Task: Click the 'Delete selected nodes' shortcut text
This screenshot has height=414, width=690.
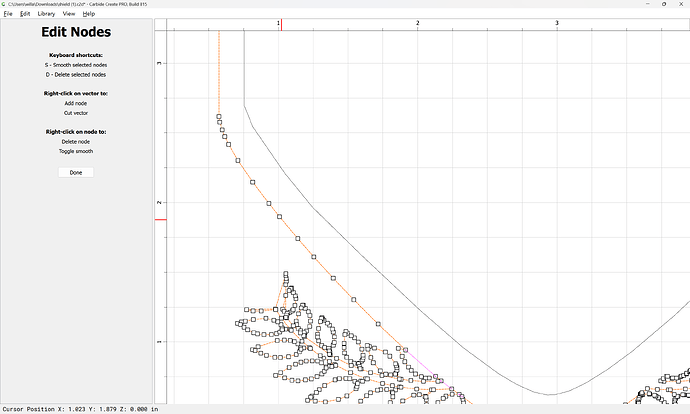Action: point(76,75)
